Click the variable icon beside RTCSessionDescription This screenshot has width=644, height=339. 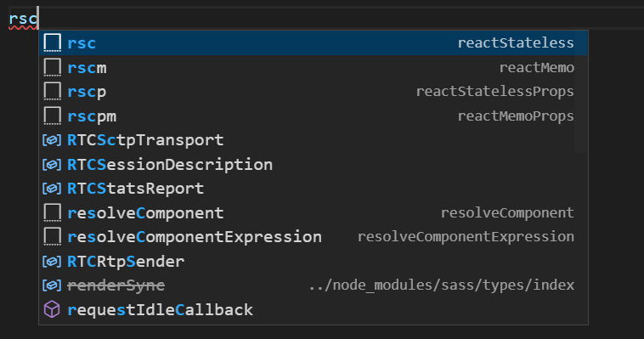click(x=52, y=165)
